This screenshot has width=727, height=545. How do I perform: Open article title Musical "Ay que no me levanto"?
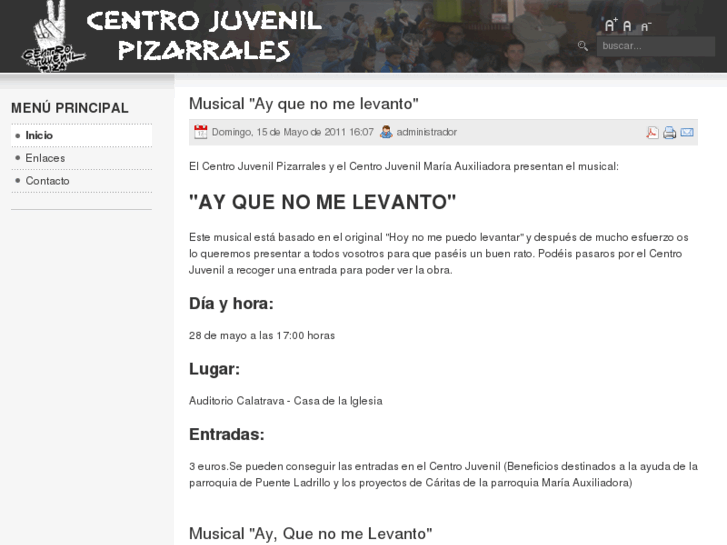pyautogui.click(x=304, y=104)
